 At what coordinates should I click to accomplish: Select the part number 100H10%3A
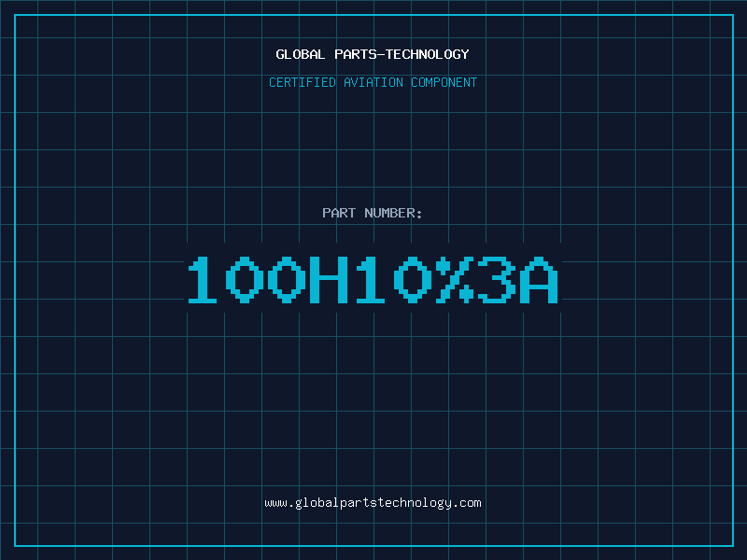pyautogui.click(x=373, y=280)
